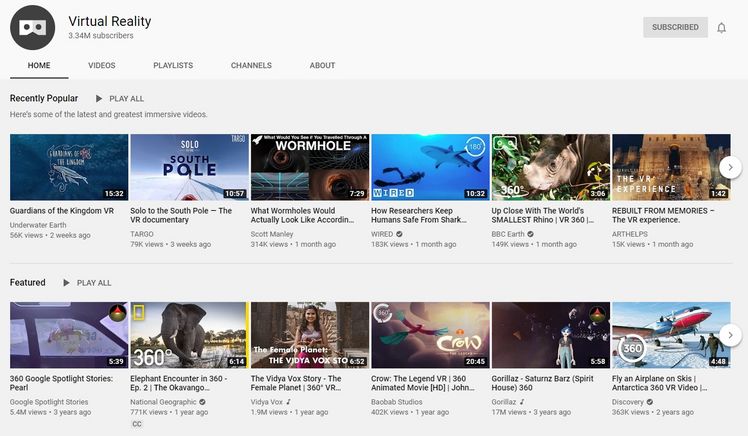Open the Baobab Studios channel link
748x436 pixels.
click(397, 402)
